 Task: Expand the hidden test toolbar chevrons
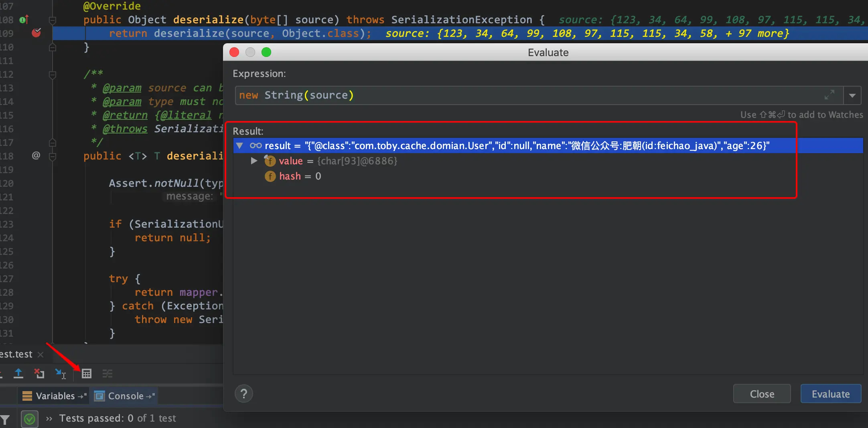[x=49, y=418]
